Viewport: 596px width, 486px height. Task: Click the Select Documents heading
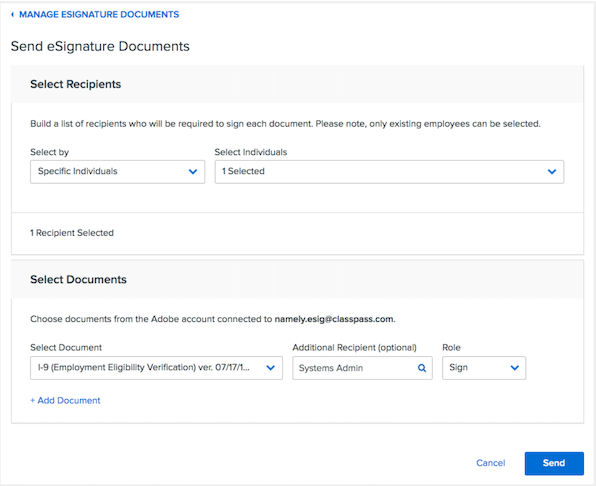point(78,279)
